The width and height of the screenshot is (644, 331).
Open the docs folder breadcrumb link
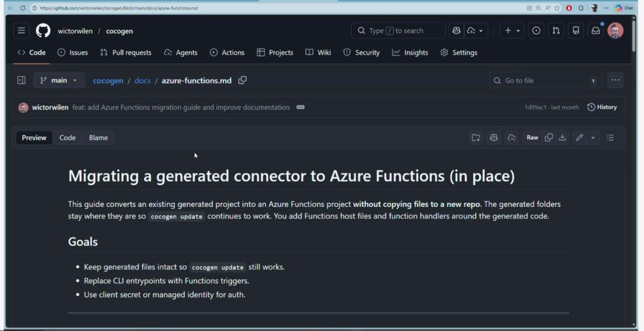[143, 81]
